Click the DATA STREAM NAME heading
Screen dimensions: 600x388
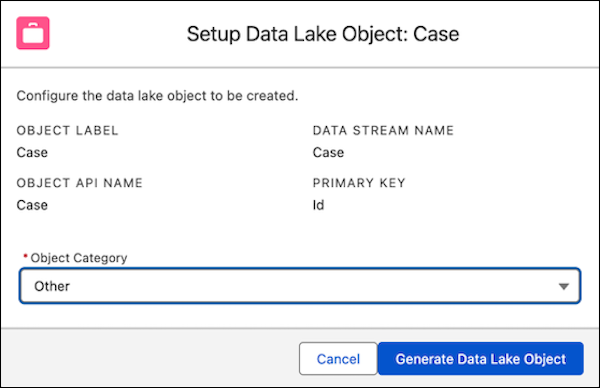(383, 130)
